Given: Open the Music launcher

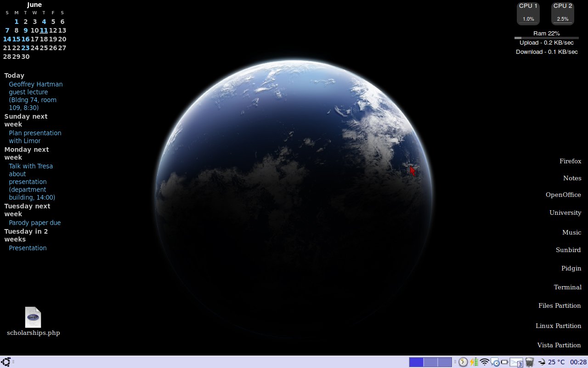Looking at the screenshot, I should [x=572, y=232].
